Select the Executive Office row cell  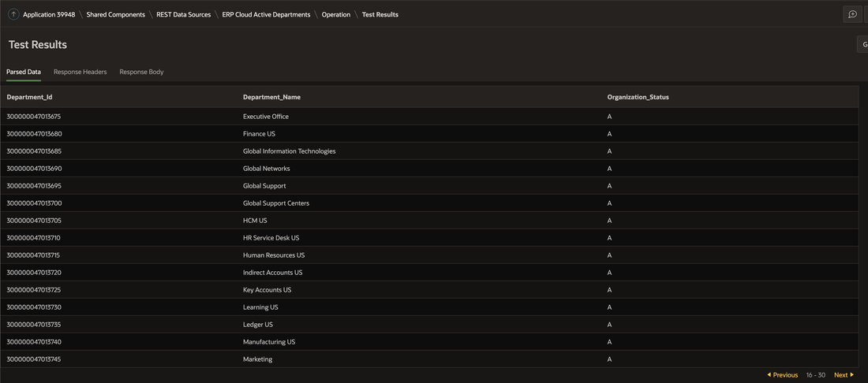click(x=266, y=117)
